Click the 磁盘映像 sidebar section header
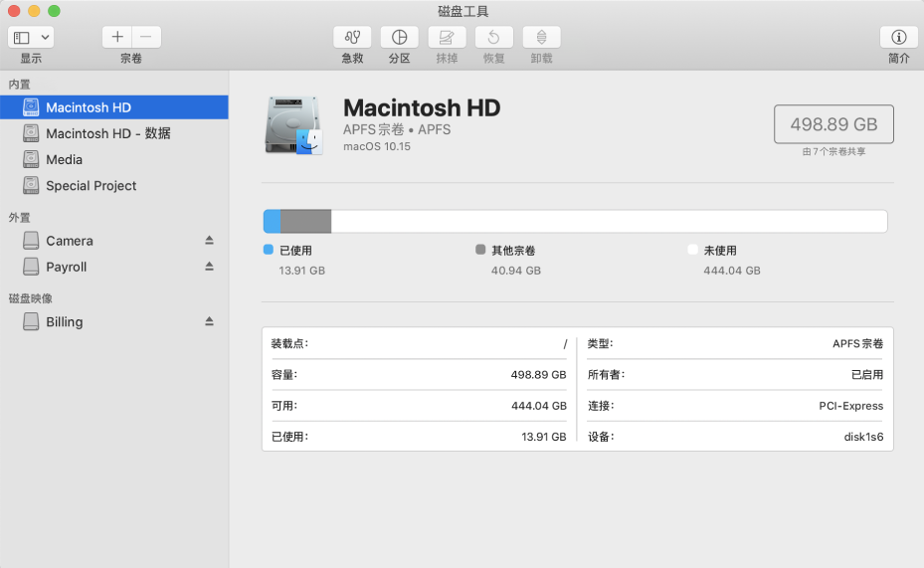Viewport: 924px width, 568px height. click(x=30, y=298)
